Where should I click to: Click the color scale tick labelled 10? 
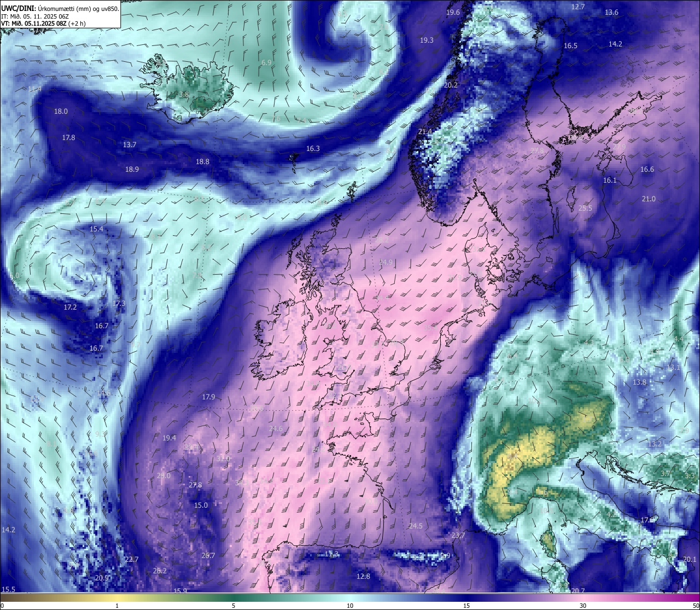point(350,606)
